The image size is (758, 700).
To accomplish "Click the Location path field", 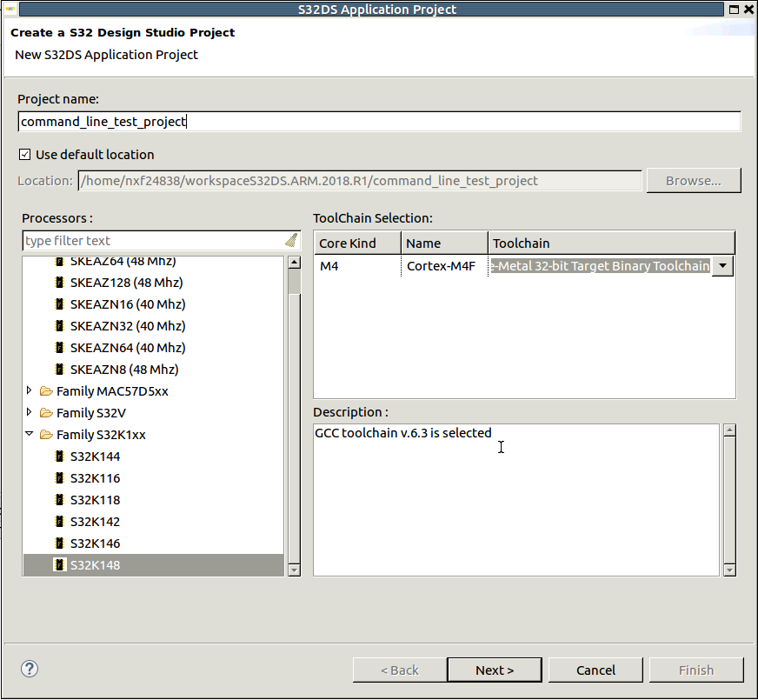I will [x=360, y=181].
